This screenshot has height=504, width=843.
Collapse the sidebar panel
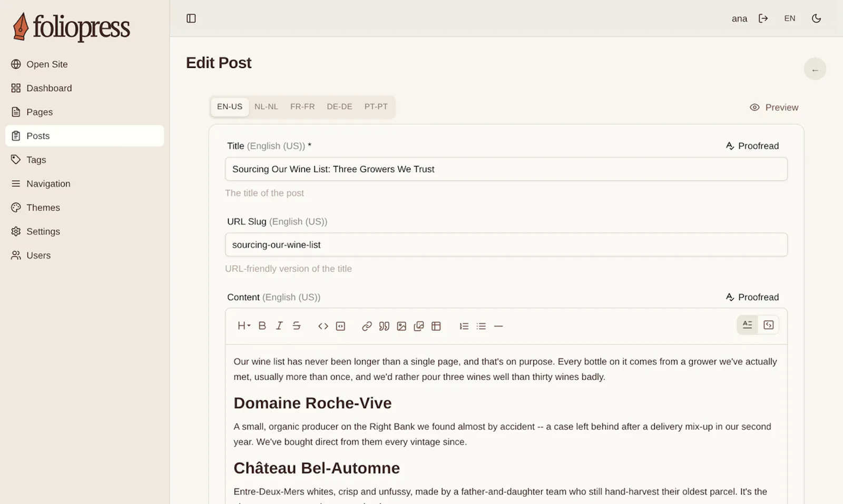coord(191,18)
